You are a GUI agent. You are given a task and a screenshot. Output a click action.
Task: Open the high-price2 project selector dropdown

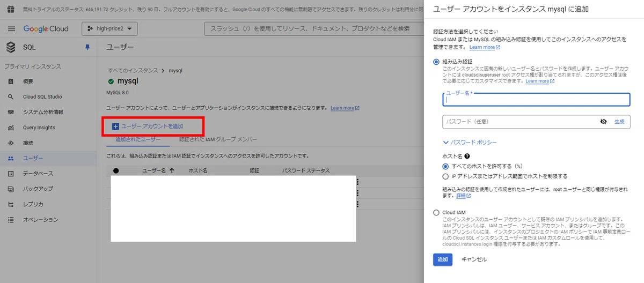click(110, 28)
